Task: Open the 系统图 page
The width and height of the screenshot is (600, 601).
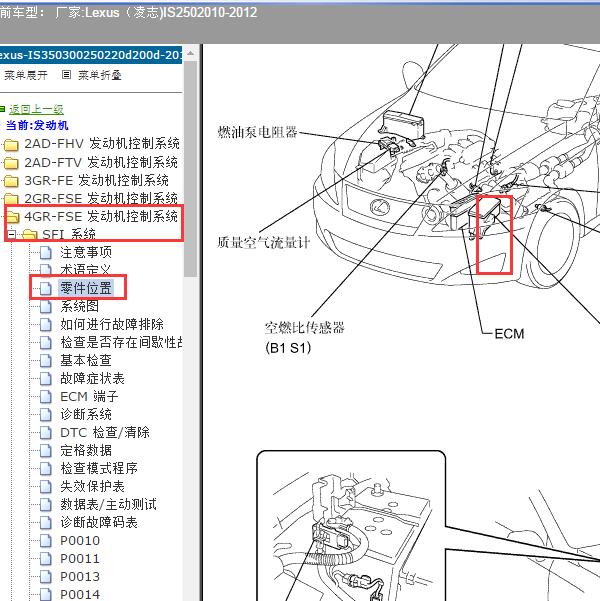Action: pos(79,306)
